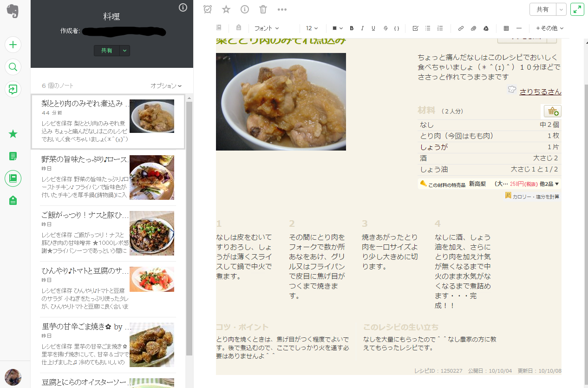The width and height of the screenshot is (588, 388).
Task: Open the 新高梨 featured product link
Action: (477, 184)
